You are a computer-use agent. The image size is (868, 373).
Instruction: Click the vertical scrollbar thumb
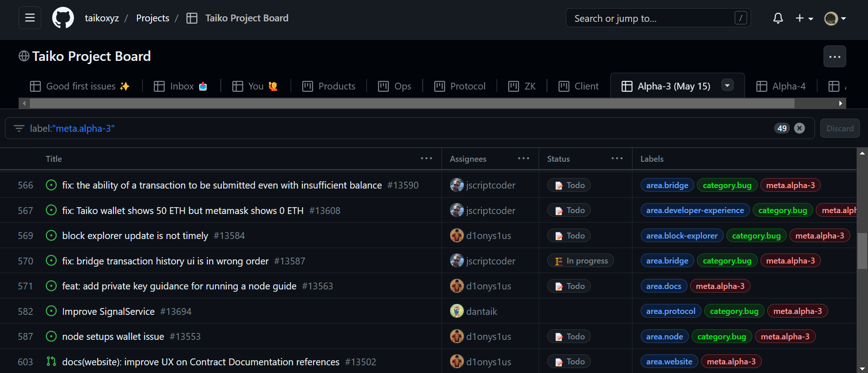(x=862, y=251)
